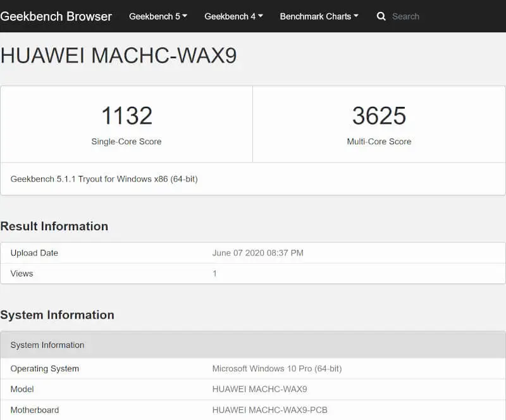Click the Single-Core Score value 1132
The height and width of the screenshot is (420, 506).
(126, 115)
